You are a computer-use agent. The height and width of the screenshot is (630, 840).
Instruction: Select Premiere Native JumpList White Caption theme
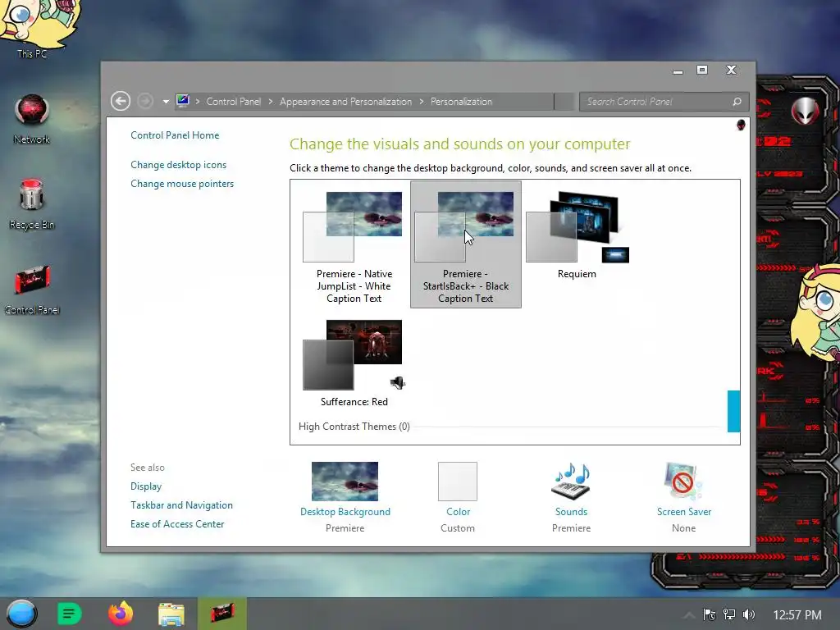point(354,244)
